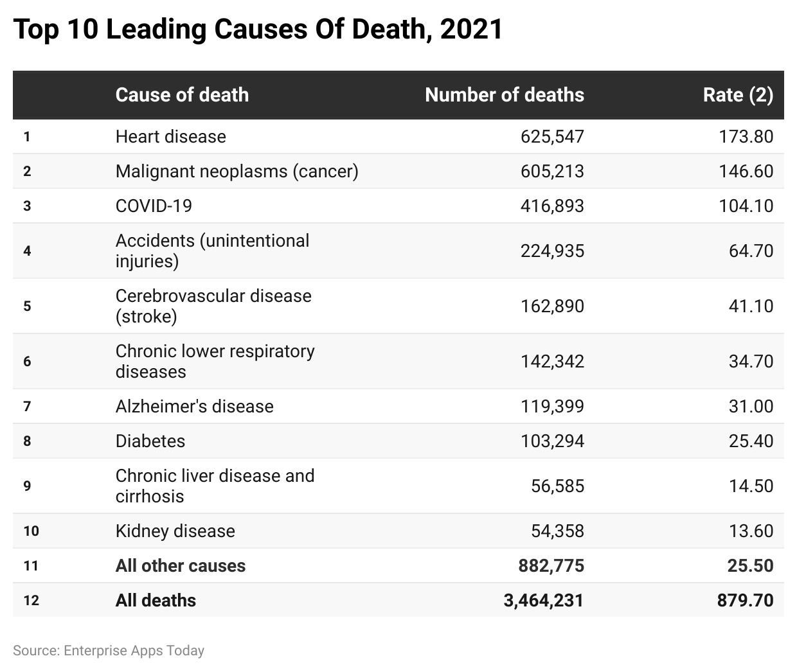This screenshot has width=797, height=672.
Task: Select the 3,464,231 total deaths value
Action: (544, 600)
